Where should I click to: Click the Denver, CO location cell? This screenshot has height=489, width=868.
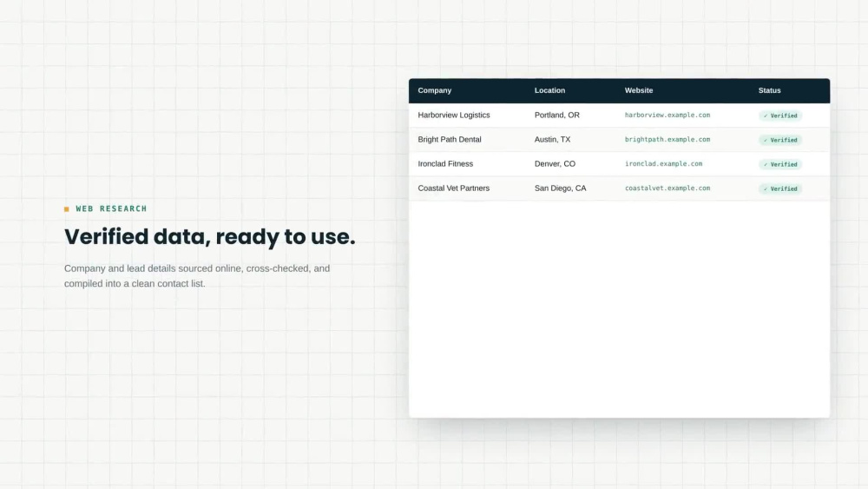[556, 164]
